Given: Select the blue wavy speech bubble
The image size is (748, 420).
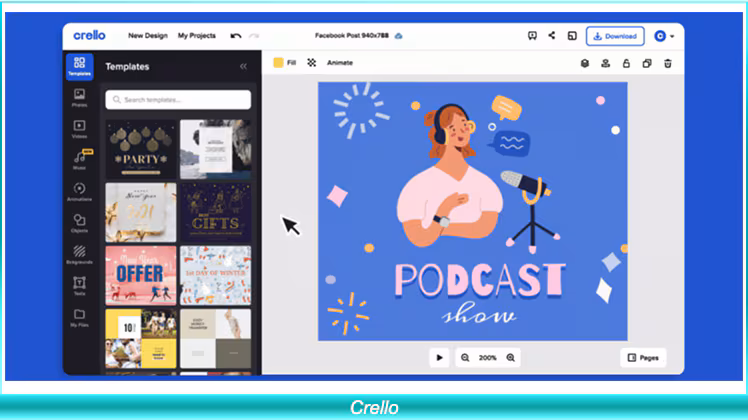Looking at the screenshot, I should coord(511,143).
